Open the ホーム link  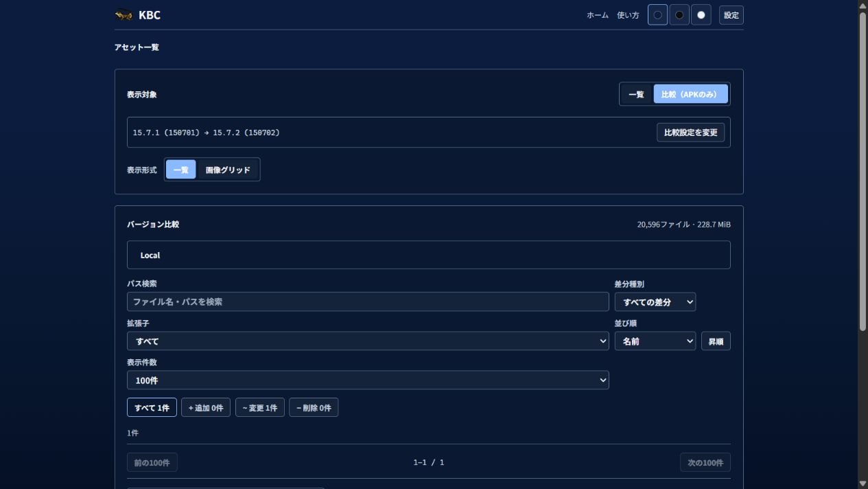pyautogui.click(x=598, y=15)
